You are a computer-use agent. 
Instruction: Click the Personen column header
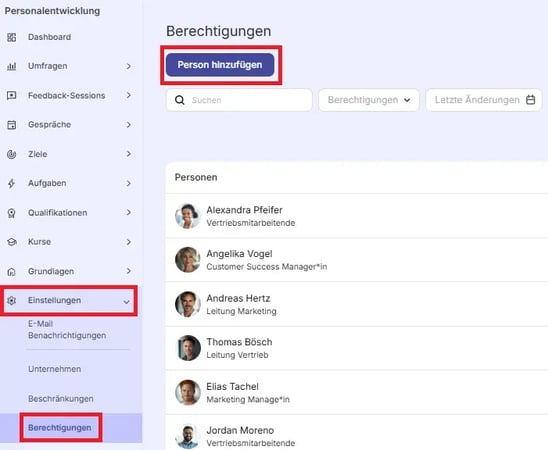[x=196, y=177]
